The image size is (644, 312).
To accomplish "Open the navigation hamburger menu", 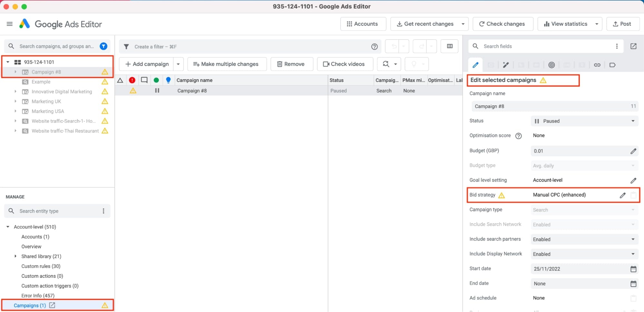I will [x=9, y=24].
